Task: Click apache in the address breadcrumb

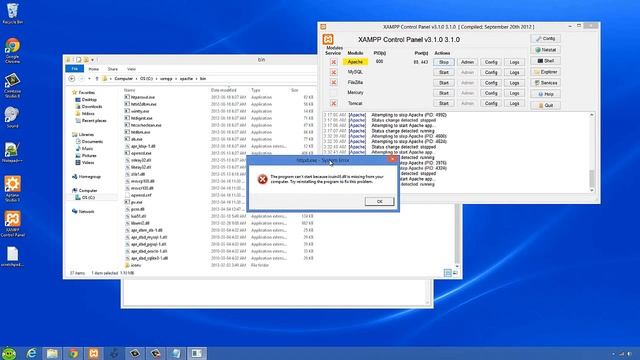Action: tap(186, 78)
